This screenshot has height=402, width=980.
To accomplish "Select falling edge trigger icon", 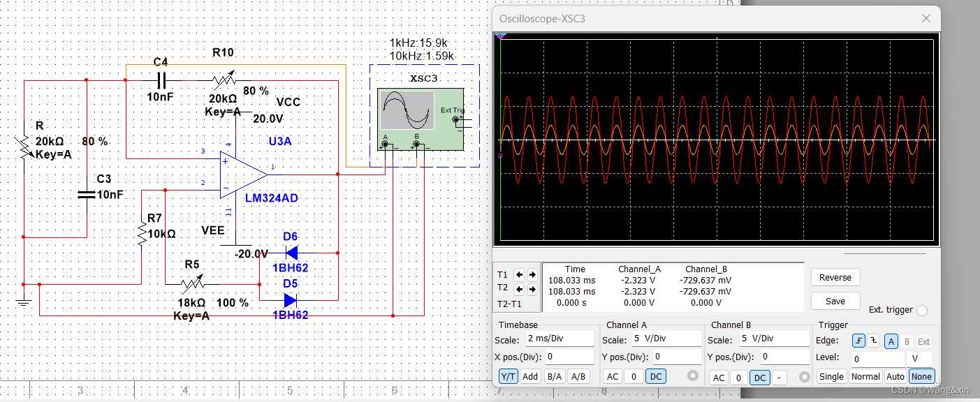I will (x=873, y=341).
